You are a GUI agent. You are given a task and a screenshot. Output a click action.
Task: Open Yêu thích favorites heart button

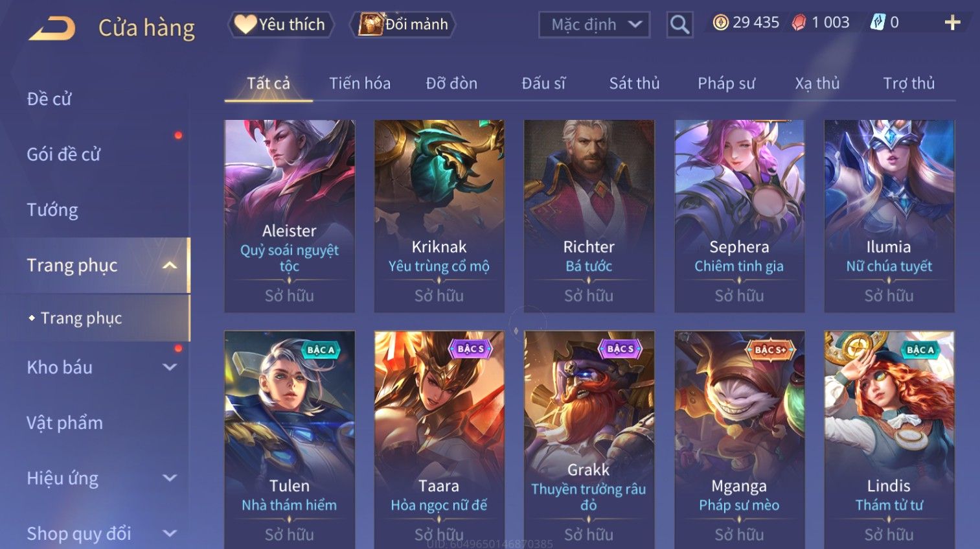coord(280,25)
